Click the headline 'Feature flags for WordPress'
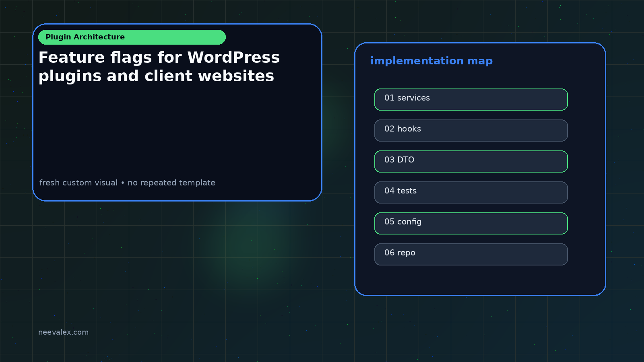Viewport: 644px width, 362px height. (x=159, y=58)
